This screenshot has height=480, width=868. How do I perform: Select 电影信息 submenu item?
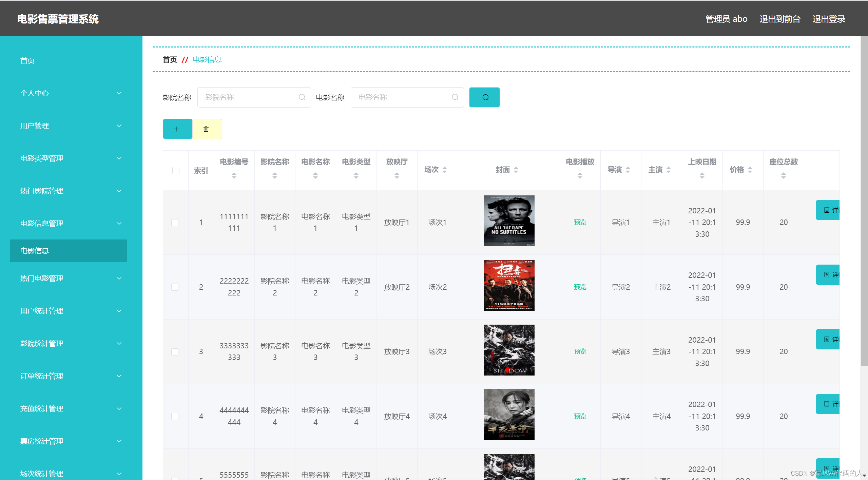[69, 251]
